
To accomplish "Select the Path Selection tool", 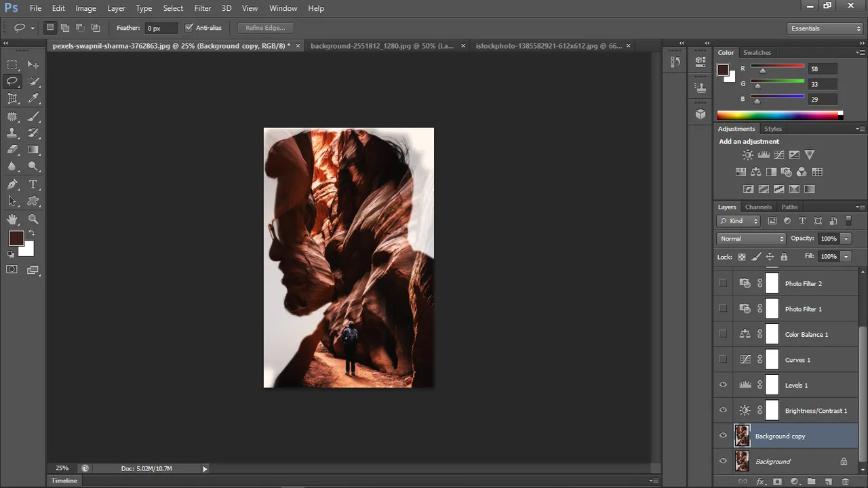I will pyautogui.click(x=12, y=201).
